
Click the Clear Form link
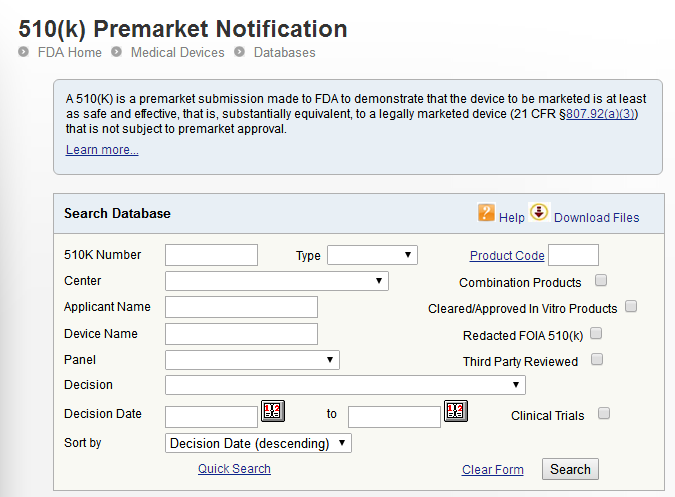point(493,470)
